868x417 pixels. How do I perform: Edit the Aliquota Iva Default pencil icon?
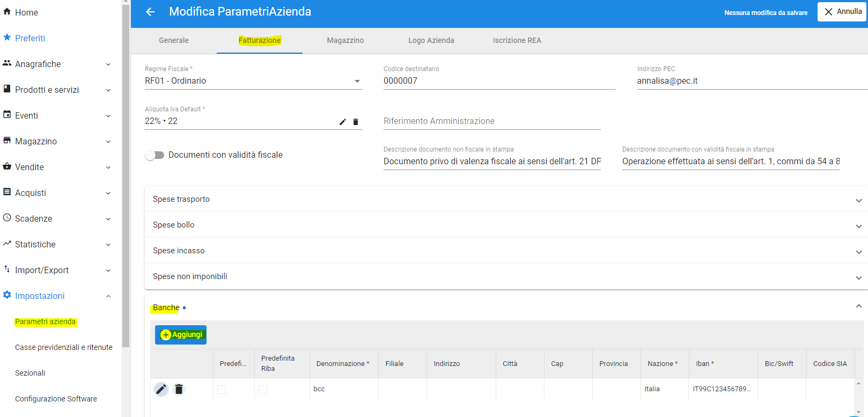pyautogui.click(x=343, y=122)
